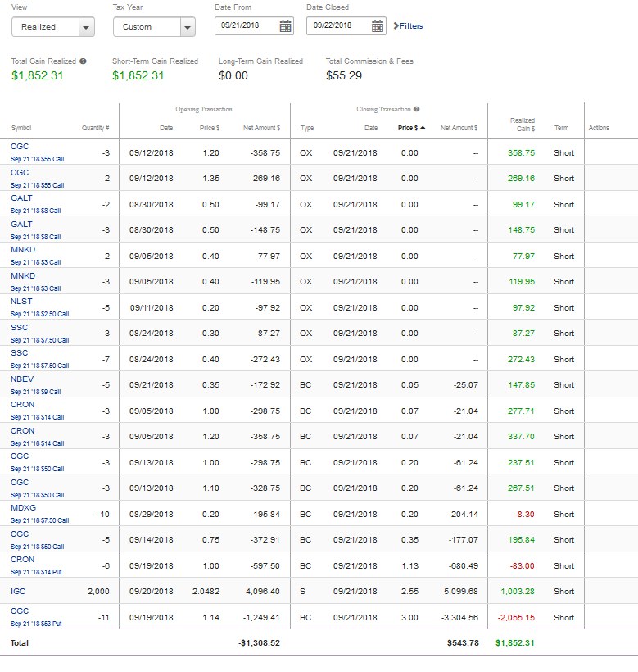
Task: Click the Date From input field
Action: (245, 26)
